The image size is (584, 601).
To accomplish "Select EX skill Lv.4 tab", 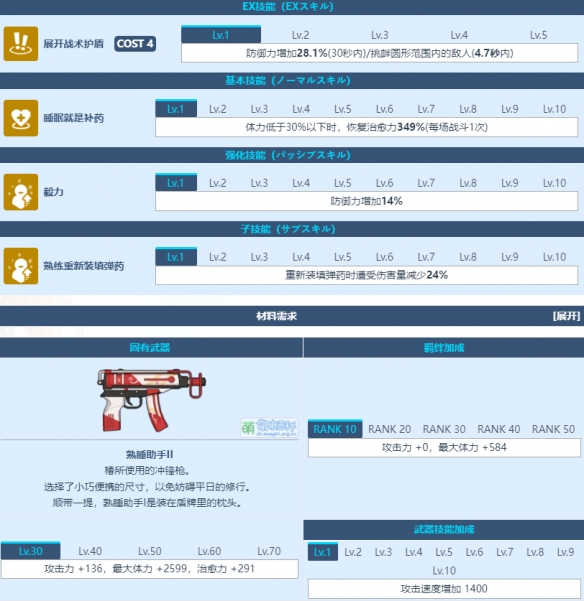I will click(459, 35).
